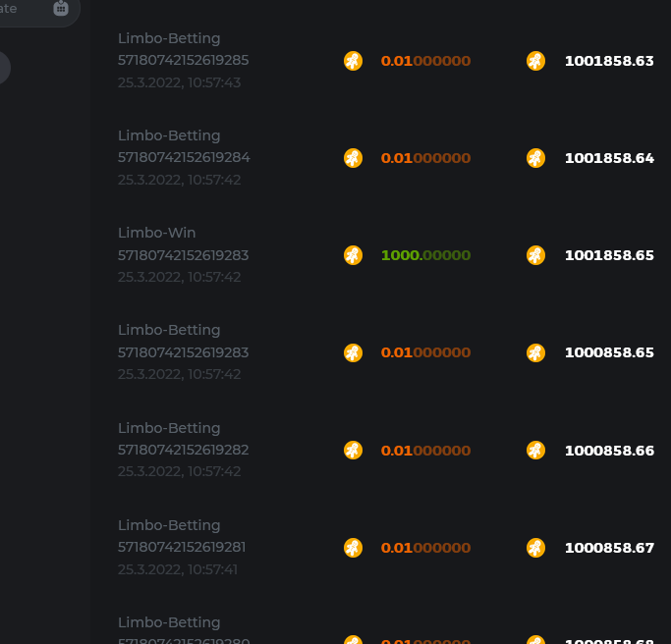Click the coin icon beside balance 1000858.65
671x644 pixels.
coord(535,352)
